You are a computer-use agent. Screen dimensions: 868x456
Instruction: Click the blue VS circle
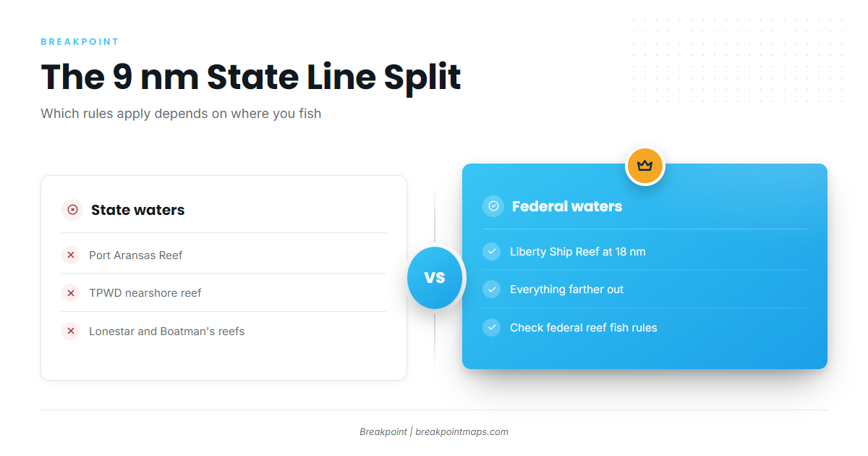coord(435,277)
